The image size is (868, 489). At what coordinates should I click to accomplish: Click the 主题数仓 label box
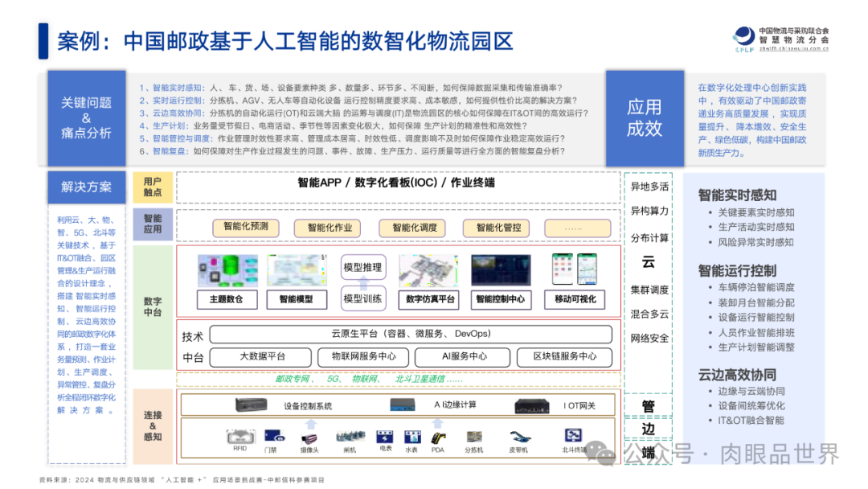tap(227, 300)
